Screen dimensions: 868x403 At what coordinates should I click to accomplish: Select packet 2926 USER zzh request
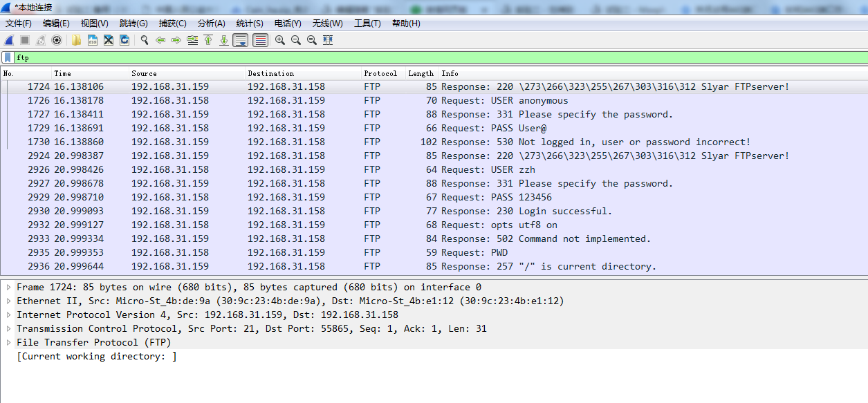point(434,169)
